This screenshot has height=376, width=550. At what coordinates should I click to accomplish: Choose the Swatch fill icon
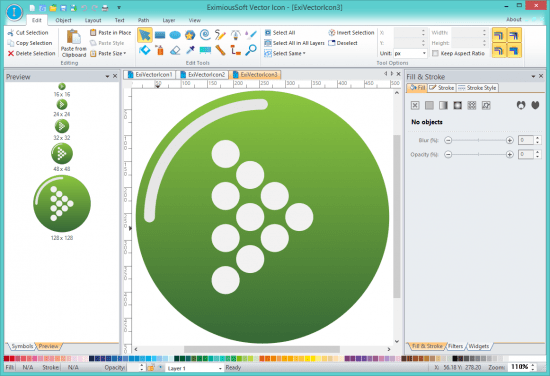point(486,105)
